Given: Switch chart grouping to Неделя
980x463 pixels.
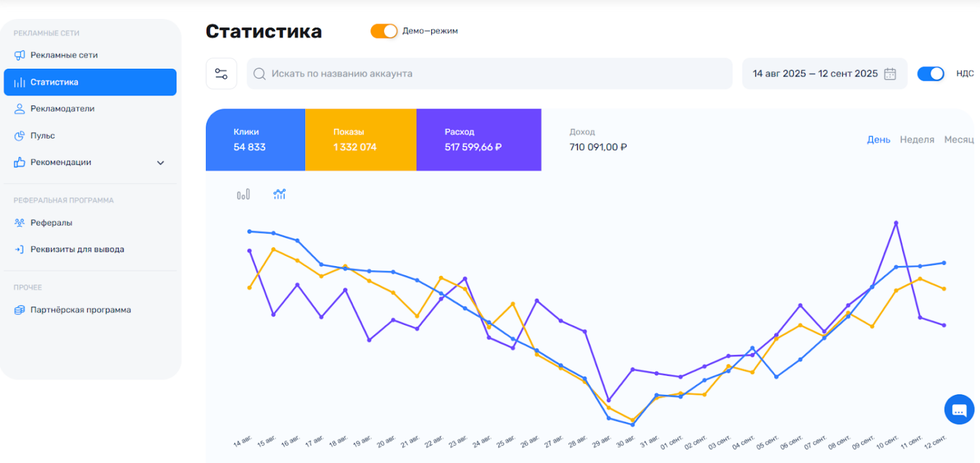Looking at the screenshot, I should pos(917,140).
